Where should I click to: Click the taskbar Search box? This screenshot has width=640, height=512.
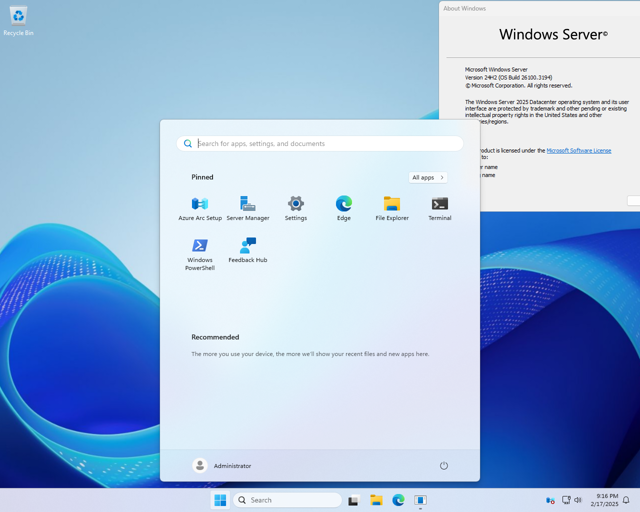coord(288,500)
